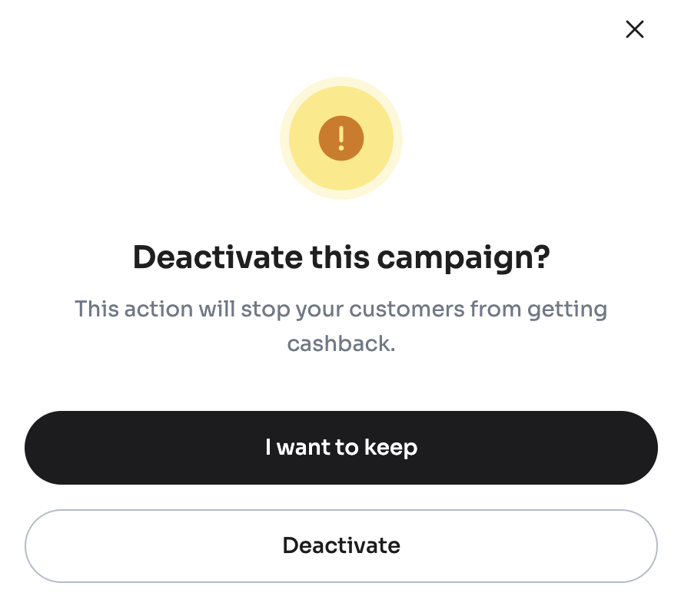
Task: Tap the alert icon above the heading
Action: [x=340, y=138]
